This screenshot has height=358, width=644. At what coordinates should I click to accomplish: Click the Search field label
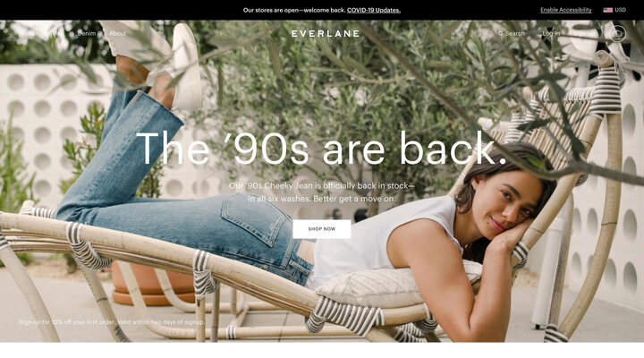tap(515, 33)
